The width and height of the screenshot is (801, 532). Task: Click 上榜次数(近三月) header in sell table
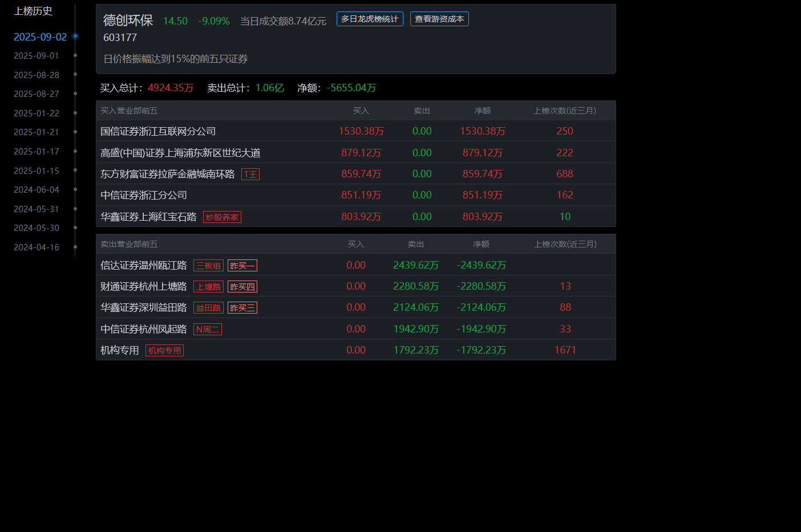(x=565, y=244)
